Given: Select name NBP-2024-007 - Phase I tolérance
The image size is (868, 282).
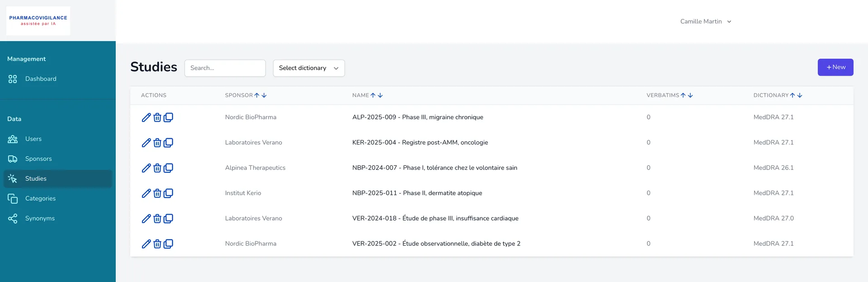Looking at the screenshot, I should [x=434, y=168].
